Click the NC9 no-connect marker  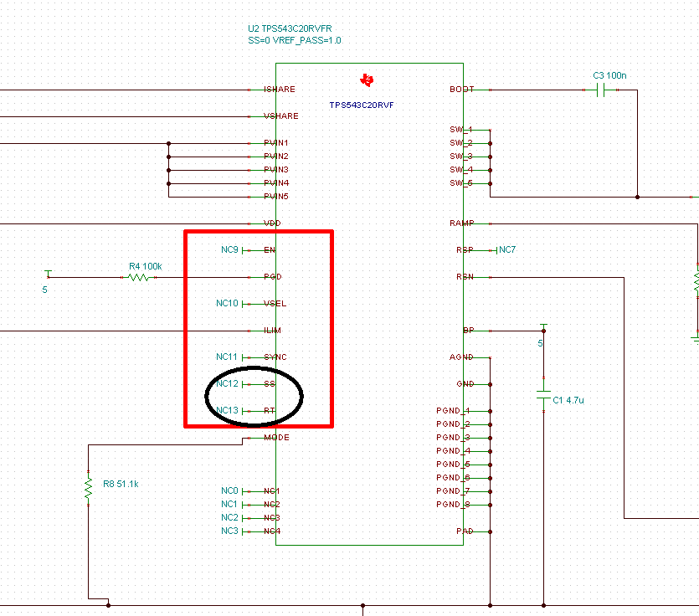click(x=233, y=250)
